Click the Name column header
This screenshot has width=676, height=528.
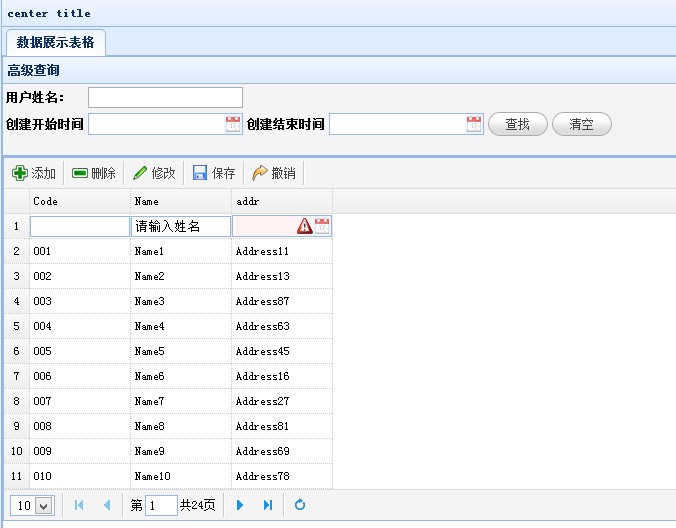[181, 201]
